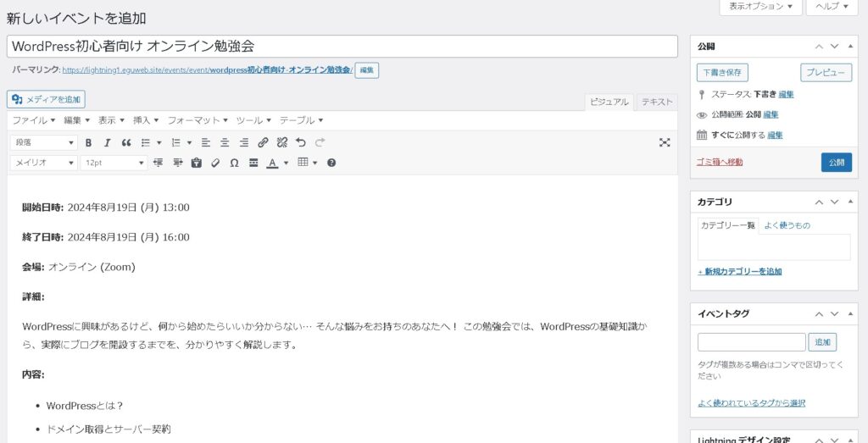This screenshot has width=868, height=443.
Task: Select the よく使うもの category tab
Action: (x=787, y=225)
